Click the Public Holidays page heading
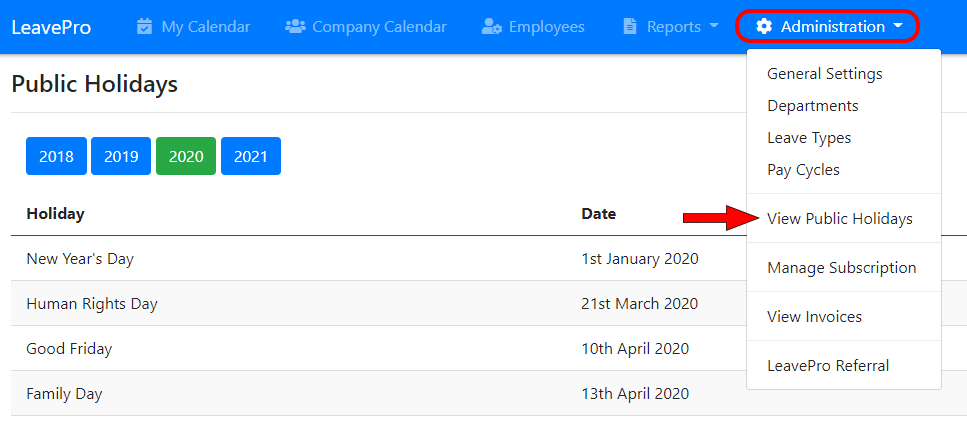 (x=95, y=84)
